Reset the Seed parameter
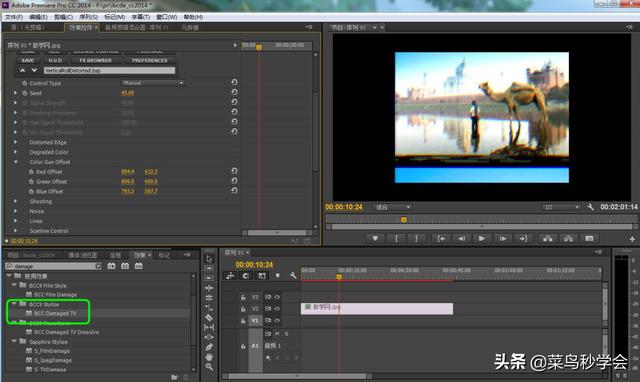The height and width of the screenshot is (382, 640). click(234, 92)
